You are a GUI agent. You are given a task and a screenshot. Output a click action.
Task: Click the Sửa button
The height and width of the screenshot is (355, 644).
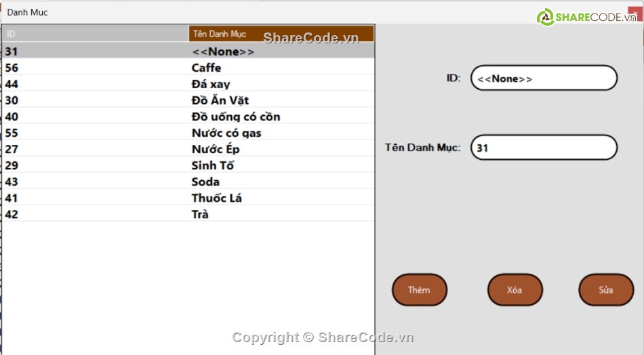point(606,290)
